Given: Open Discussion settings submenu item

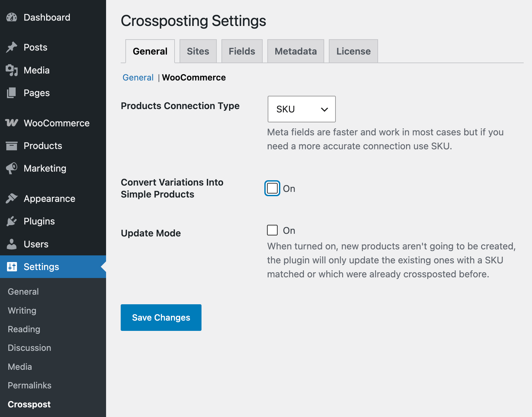Looking at the screenshot, I should point(29,348).
